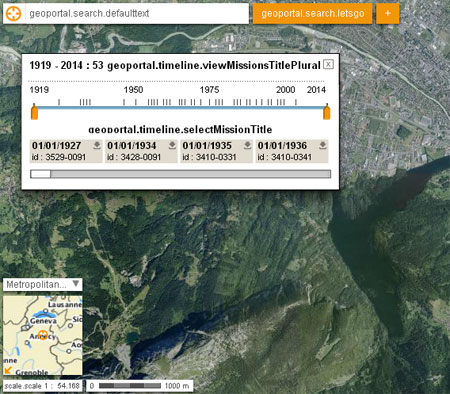Download the 01/01/1934 mission
This screenshot has height=394, width=450.
pos(172,145)
